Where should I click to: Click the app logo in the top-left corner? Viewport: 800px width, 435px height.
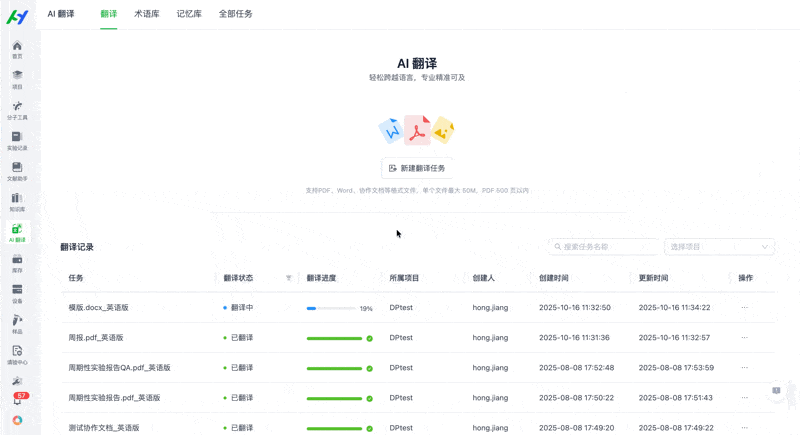[17, 17]
